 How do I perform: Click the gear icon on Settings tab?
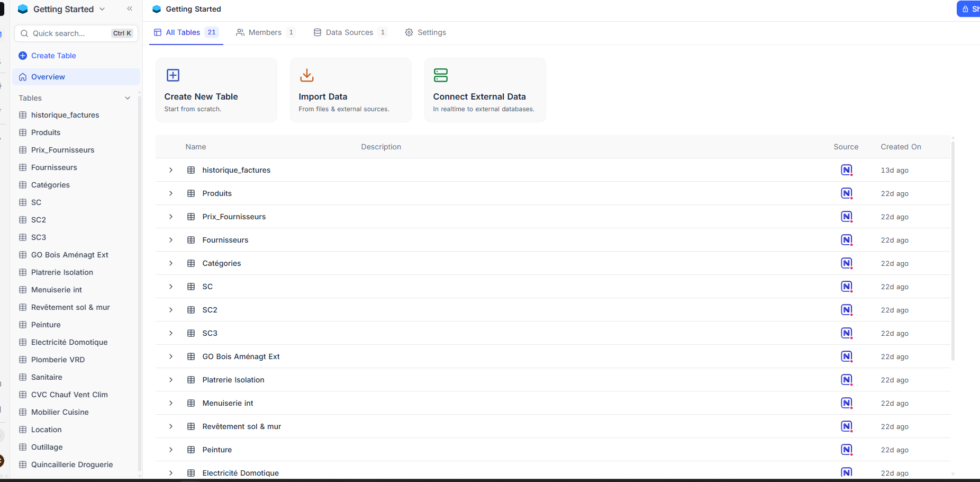click(409, 32)
